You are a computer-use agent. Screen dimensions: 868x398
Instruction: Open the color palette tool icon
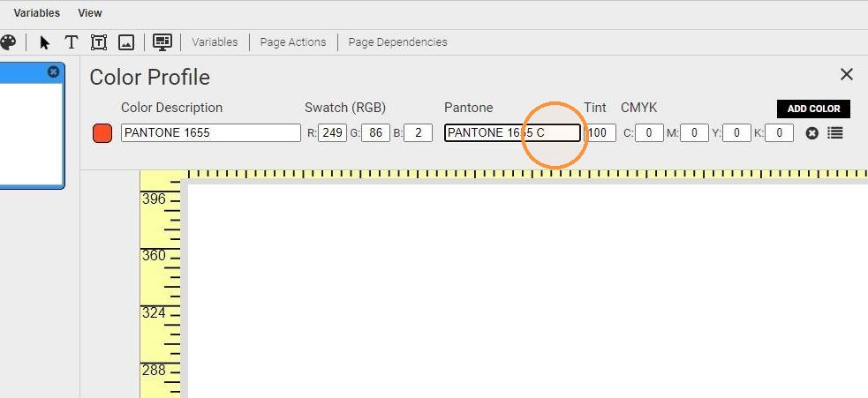[8, 42]
